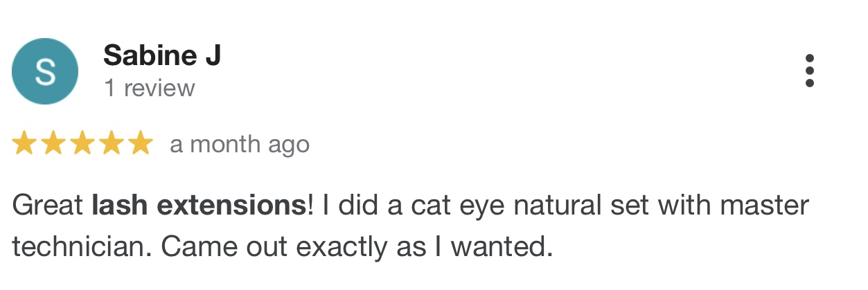Click the word 'Great' in the review

coord(48,206)
